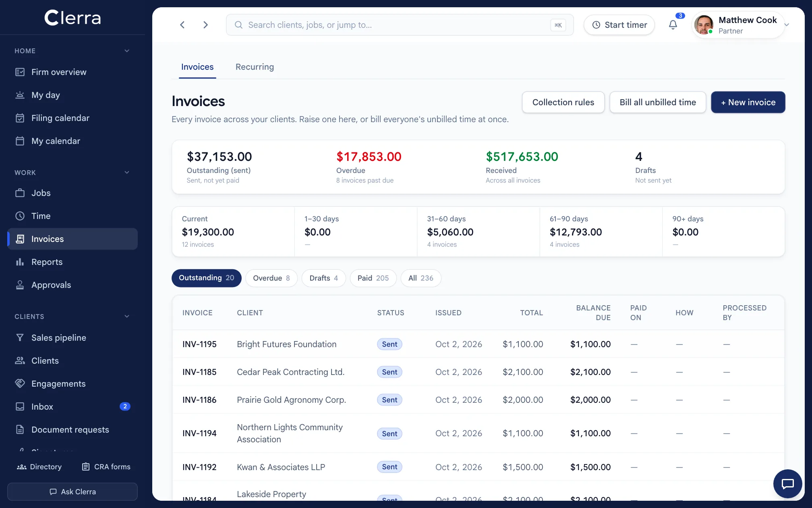This screenshot has height=508, width=812.
Task: Open CRA forms
Action: [x=106, y=467]
